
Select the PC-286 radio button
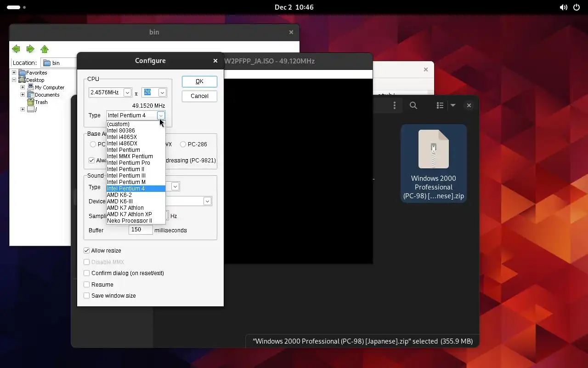point(183,144)
